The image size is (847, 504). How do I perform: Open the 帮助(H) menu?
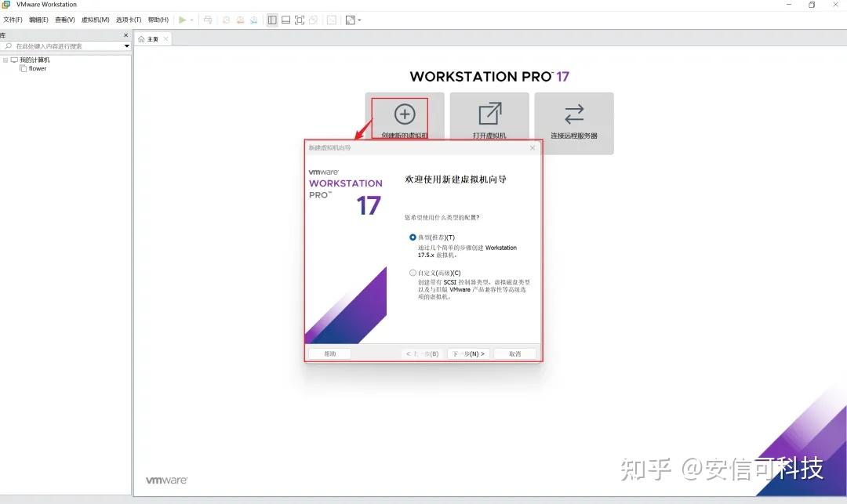(x=158, y=20)
